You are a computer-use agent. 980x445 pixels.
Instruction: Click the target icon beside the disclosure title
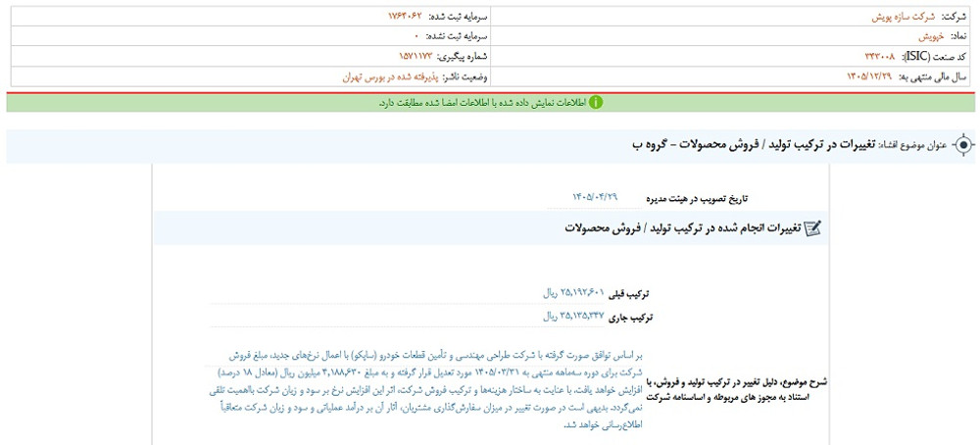coord(963,145)
